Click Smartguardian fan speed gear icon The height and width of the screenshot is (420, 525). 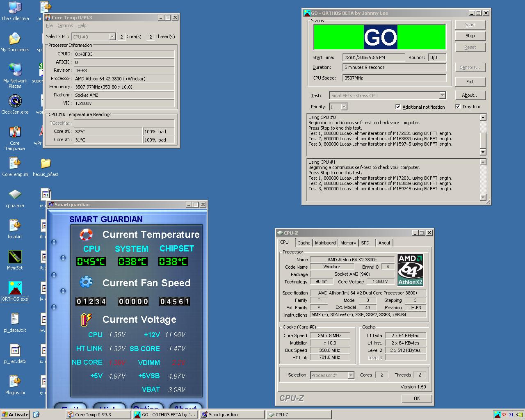86,282
